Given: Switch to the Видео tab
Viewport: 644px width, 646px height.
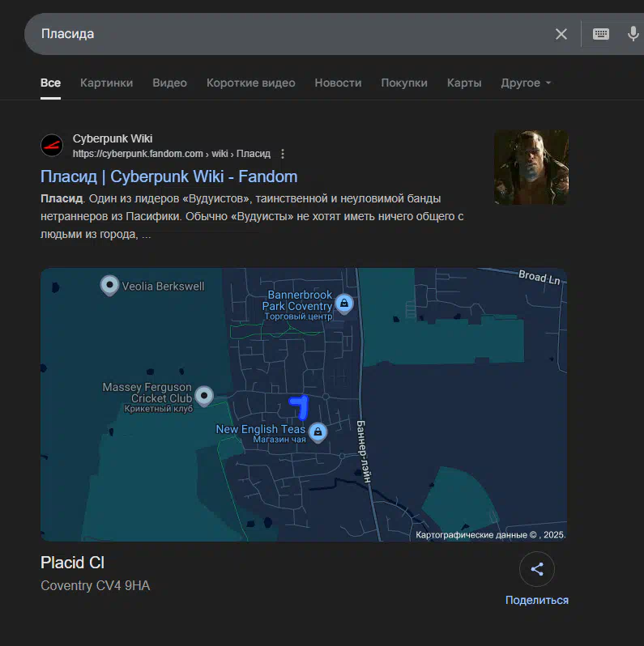Looking at the screenshot, I should 170,83.
